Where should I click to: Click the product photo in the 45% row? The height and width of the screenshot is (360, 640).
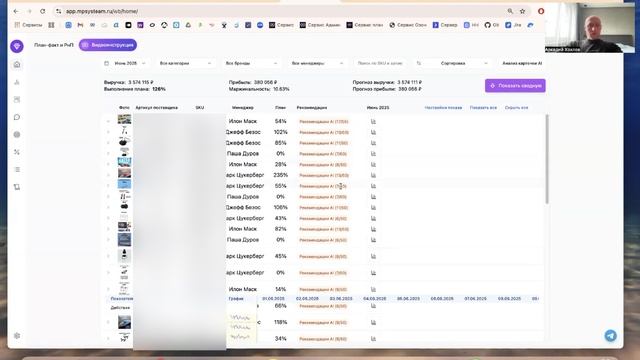click(124, 256)
